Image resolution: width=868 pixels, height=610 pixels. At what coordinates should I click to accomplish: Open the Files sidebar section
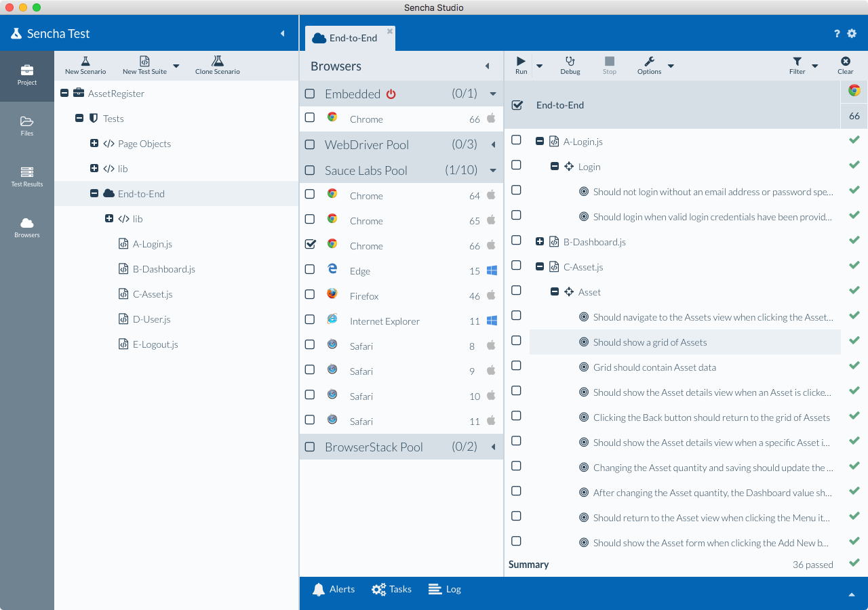pyautogui.click(x=27, y=127)
